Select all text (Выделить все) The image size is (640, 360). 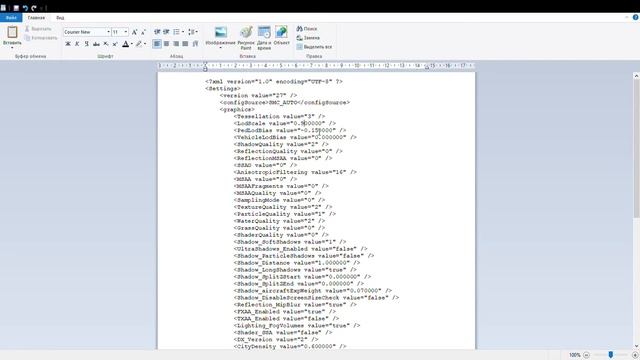click(x=314, y=47)
